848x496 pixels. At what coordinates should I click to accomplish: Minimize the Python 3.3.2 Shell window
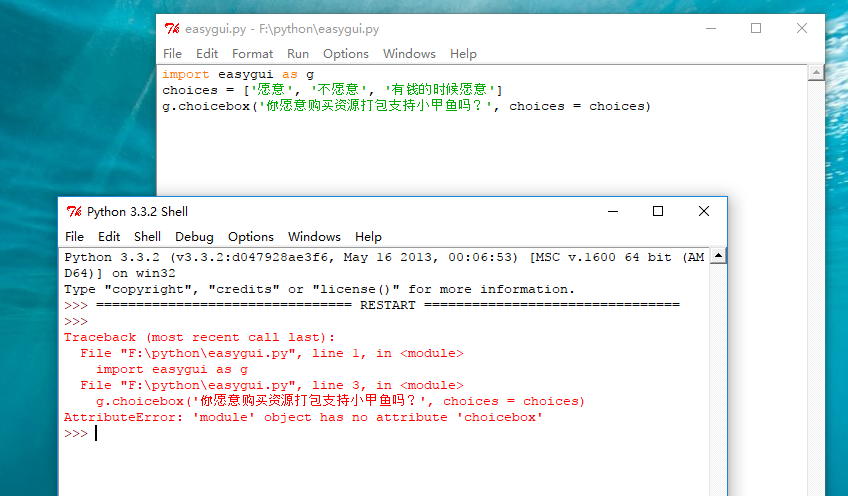pos(612,211)
